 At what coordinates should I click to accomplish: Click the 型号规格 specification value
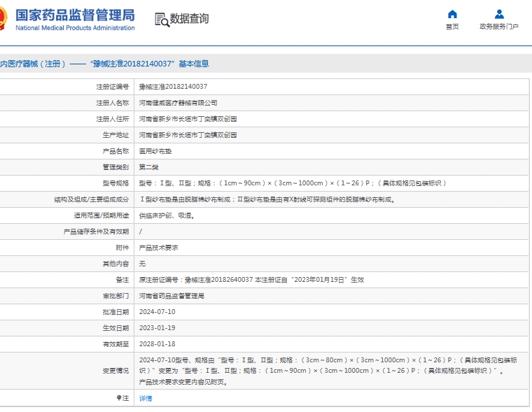coord(293,183)
